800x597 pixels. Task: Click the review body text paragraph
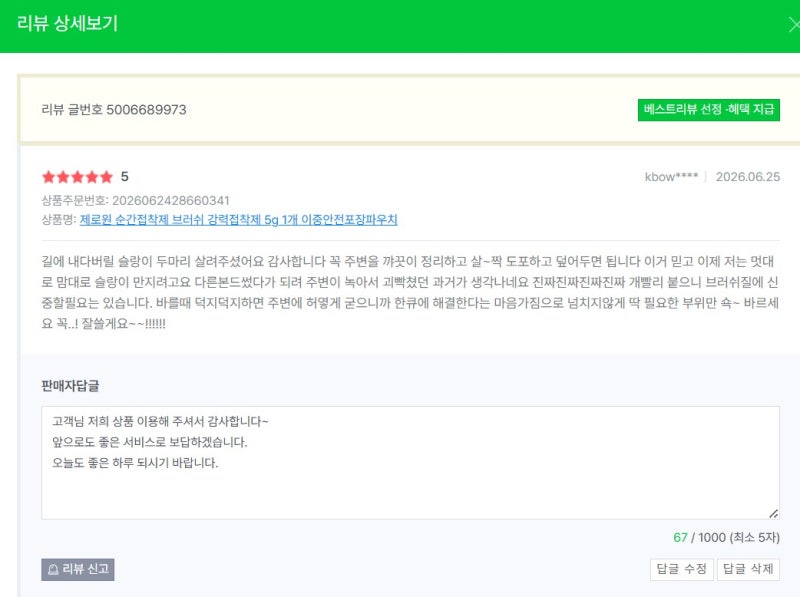point(410,292)
